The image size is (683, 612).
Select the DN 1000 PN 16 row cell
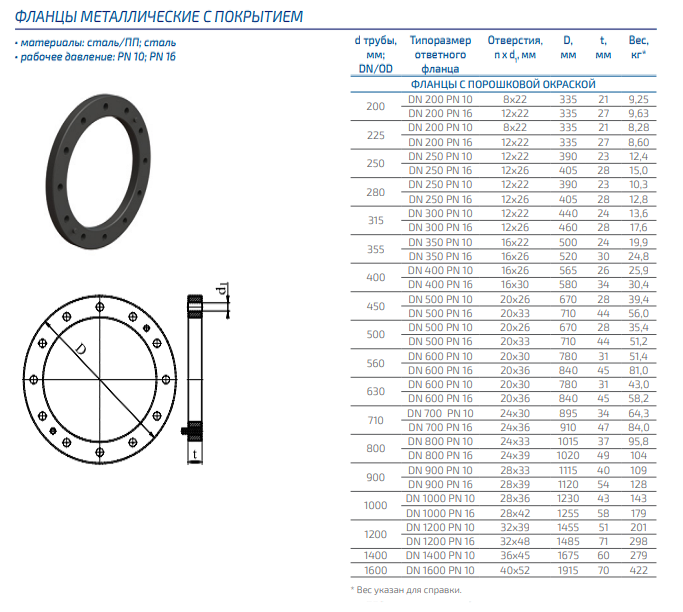(440, 512)
